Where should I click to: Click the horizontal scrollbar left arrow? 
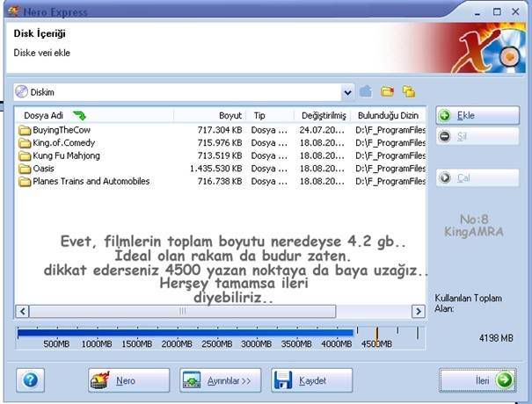click(22, 311)
